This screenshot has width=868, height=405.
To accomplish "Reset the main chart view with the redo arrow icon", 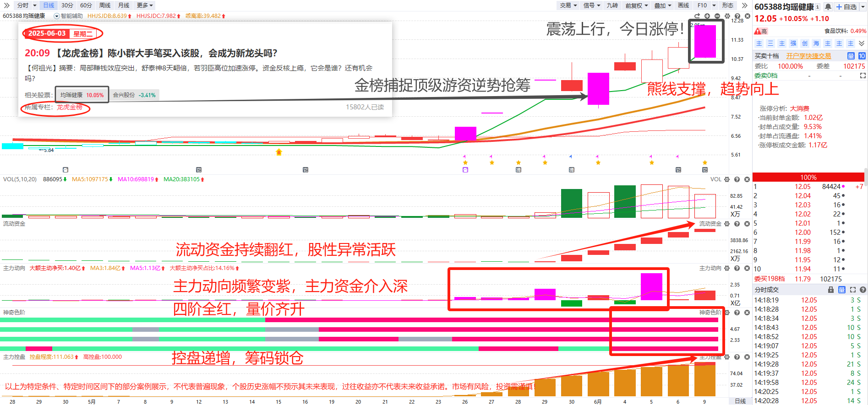I will (x=697, y=16).
